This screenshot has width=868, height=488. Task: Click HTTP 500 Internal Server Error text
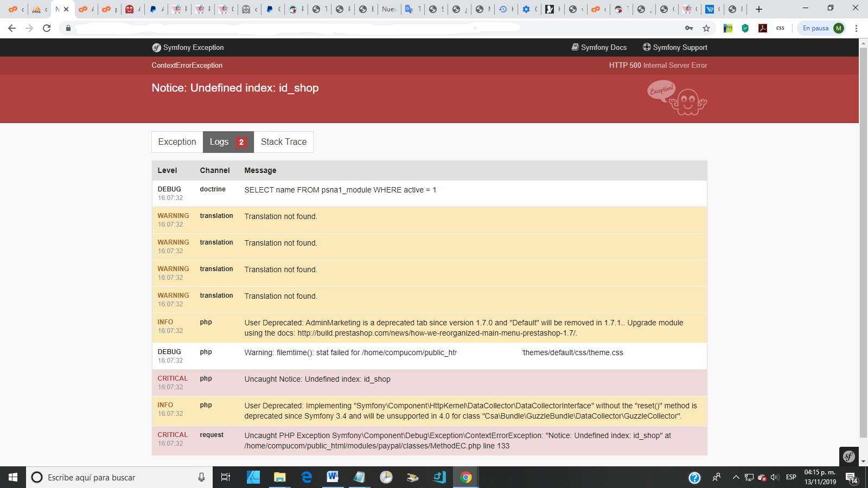coord(658,65)
